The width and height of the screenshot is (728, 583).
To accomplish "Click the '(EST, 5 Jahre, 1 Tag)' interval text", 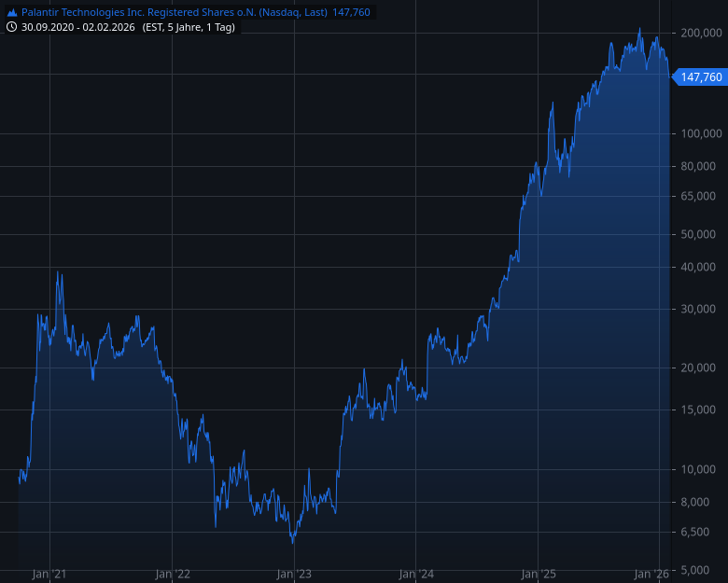I will pyautogui.click(x=189, y=27).
